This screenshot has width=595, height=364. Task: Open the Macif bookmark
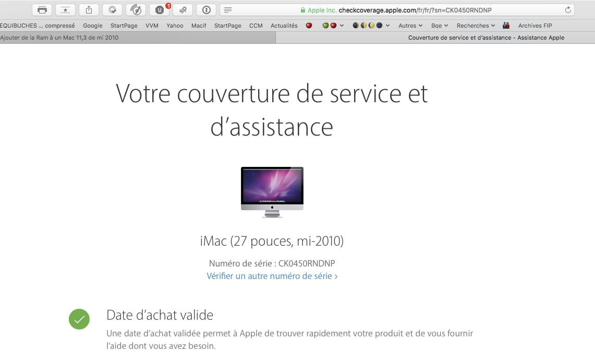click(x=199, y=26)
